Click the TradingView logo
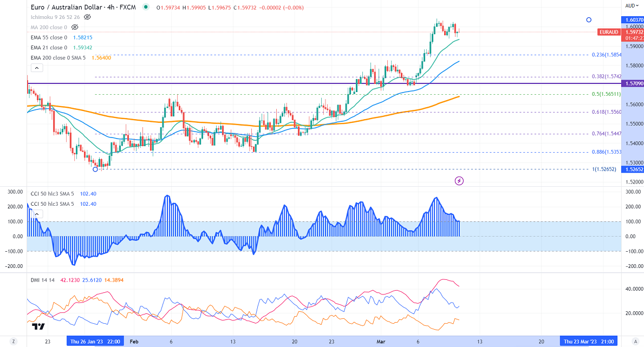The image size is (644, 347). pos(38,326)
